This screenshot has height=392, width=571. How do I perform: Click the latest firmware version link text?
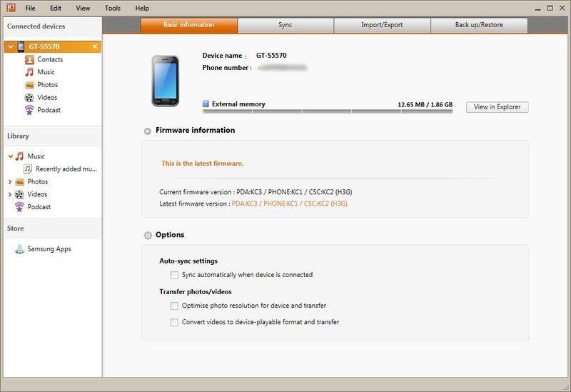pos(290,203)
